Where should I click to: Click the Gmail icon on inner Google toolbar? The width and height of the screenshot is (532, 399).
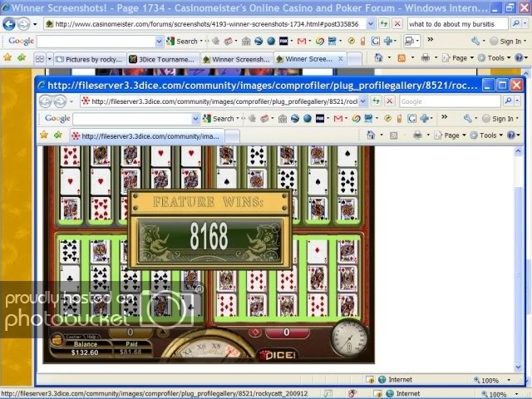click(x=338, y=118)
